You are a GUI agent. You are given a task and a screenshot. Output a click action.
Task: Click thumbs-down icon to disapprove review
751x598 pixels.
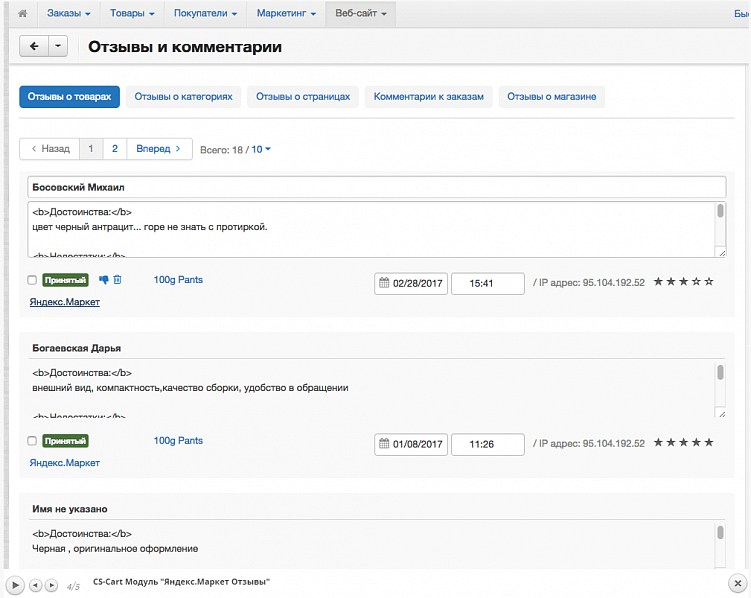(103, 280)
